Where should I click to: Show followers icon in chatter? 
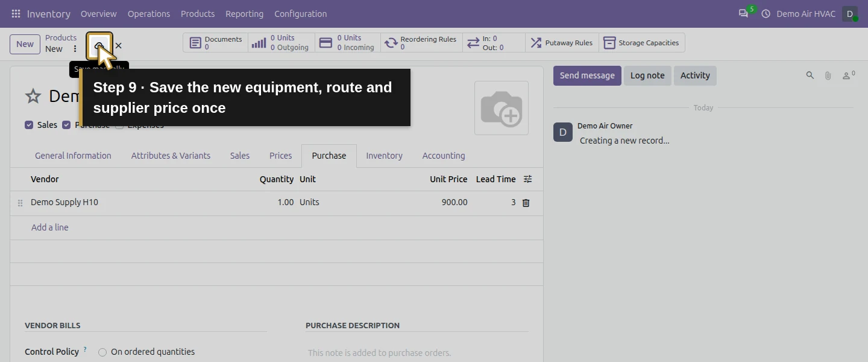click(x=849, y=75)
